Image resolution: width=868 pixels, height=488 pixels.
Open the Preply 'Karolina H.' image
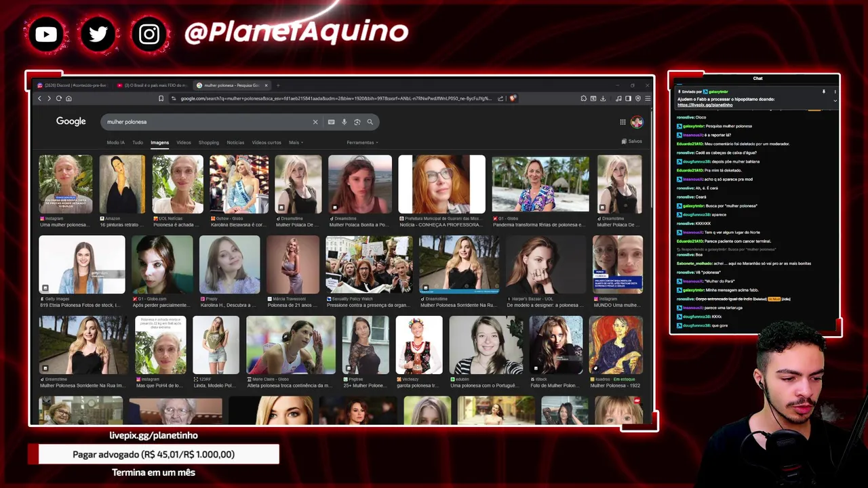point(229,264)
